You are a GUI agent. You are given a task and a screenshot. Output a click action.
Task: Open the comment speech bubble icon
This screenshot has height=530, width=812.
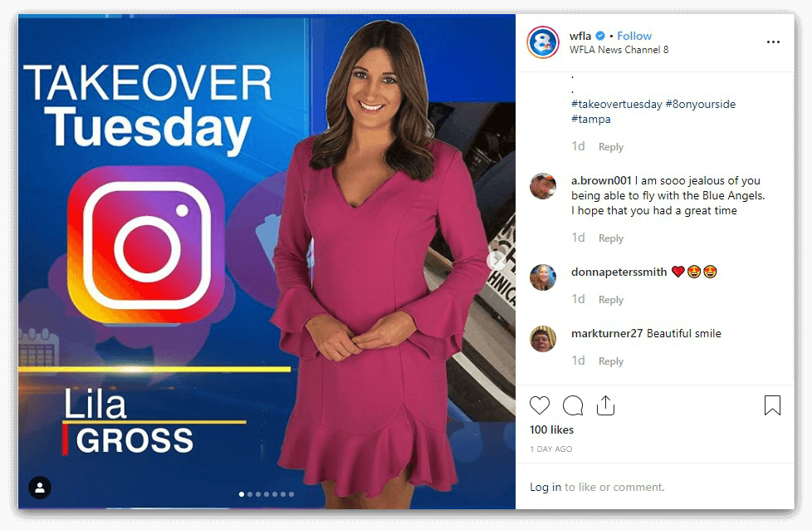(x=573, y=405)
